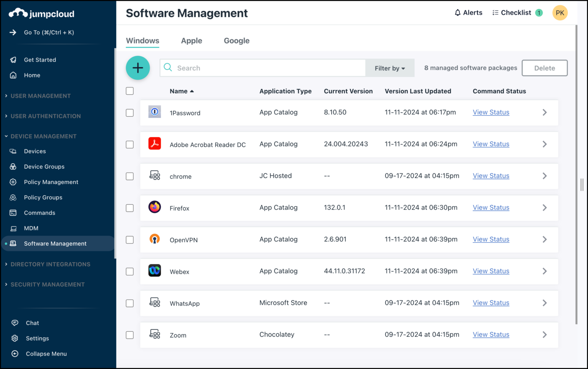Select the checkbox next to chrome
Screen dimensions: 588x369
pyautogui.click(x=130, y=176)
